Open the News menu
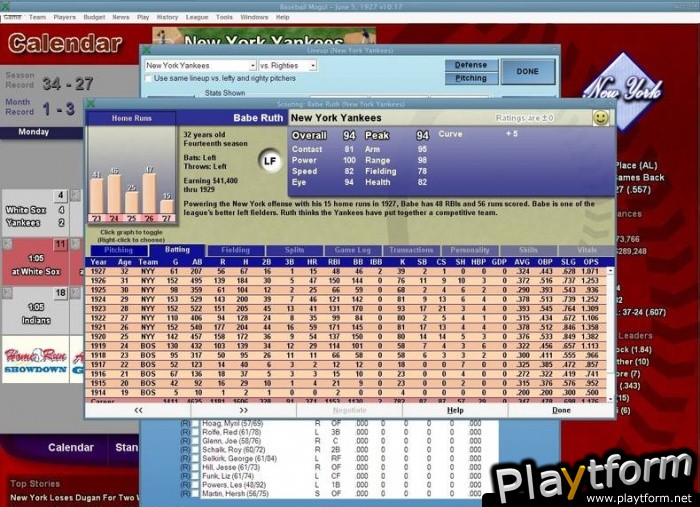 tap(121, 17)
